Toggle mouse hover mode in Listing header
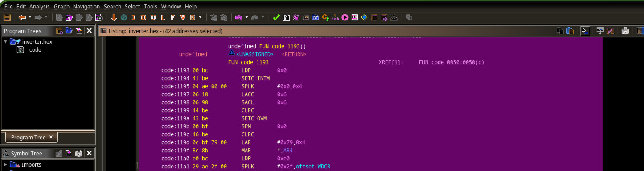Screen dimensions: 644x171 (585, 31)
